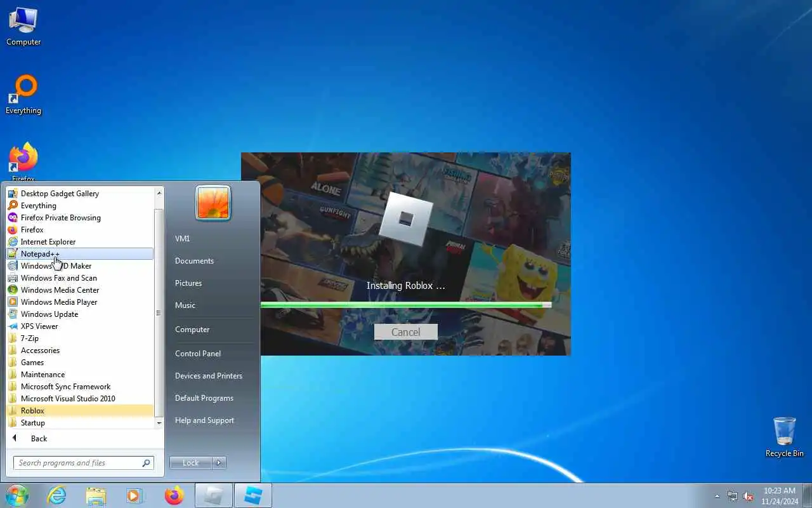812x508 pixels.
Task: Click the Roblox logo in the installer
Action: (x=406, y=219)
